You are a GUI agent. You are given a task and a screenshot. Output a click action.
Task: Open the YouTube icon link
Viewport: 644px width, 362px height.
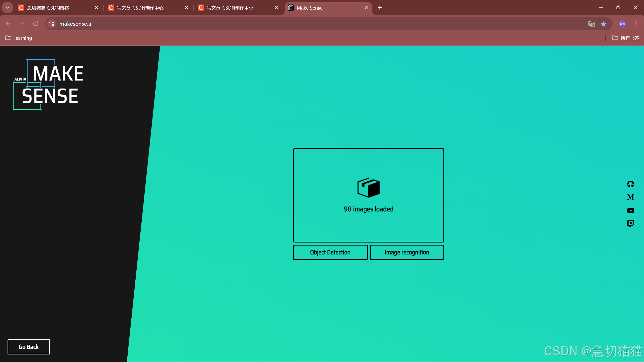click(x=630, y=211)
